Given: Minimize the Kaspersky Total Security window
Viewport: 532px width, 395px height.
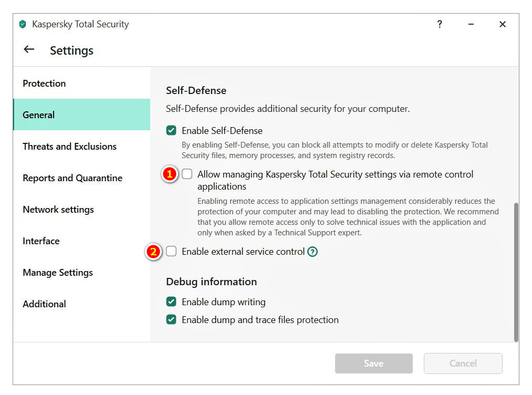Looking at the screenshot, I should pos(471,24).
